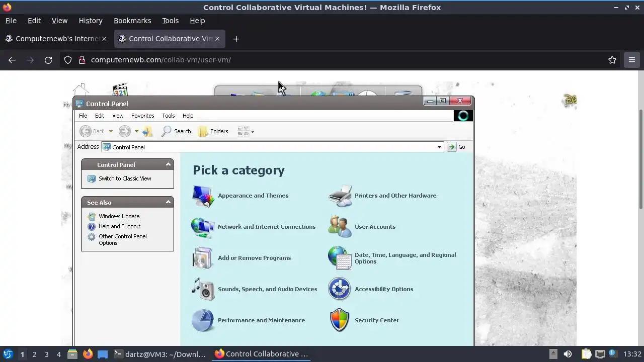Expand the Address bar dropdown arrow
Viewport: 644px width, 362px height.
[x=439, y=147]
